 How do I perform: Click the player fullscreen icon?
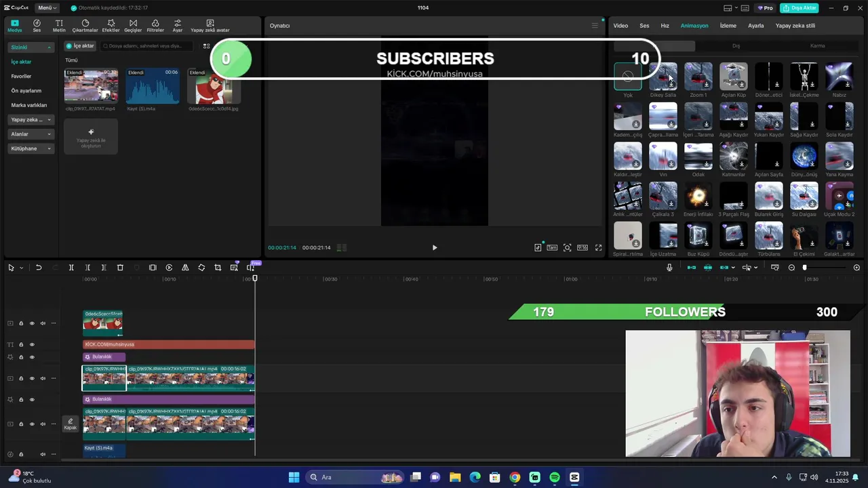[598, 247]
